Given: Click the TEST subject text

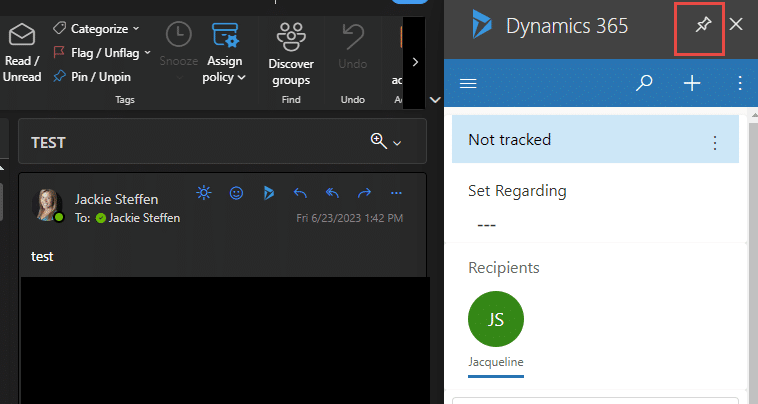Looking at the screenshot, I should [x=48, y=143].
